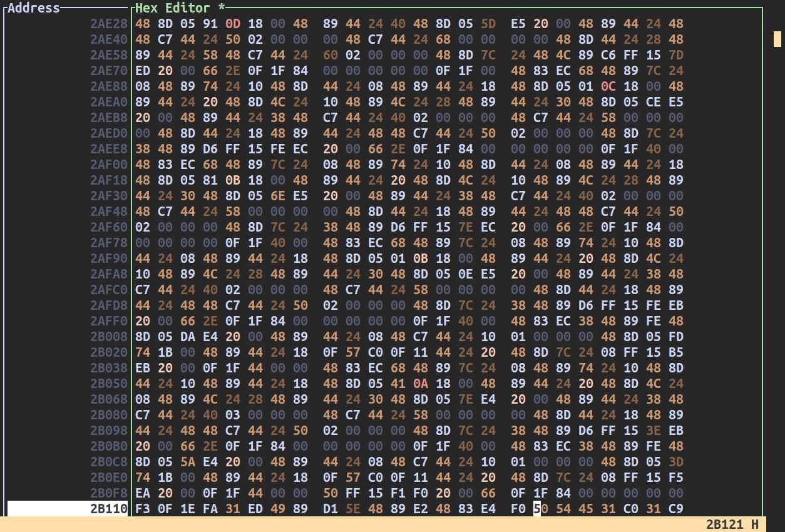Screen dimensions: 785x532
Task: Click the highlighted cursor byte in row 2B110
Action: (537, 509)
